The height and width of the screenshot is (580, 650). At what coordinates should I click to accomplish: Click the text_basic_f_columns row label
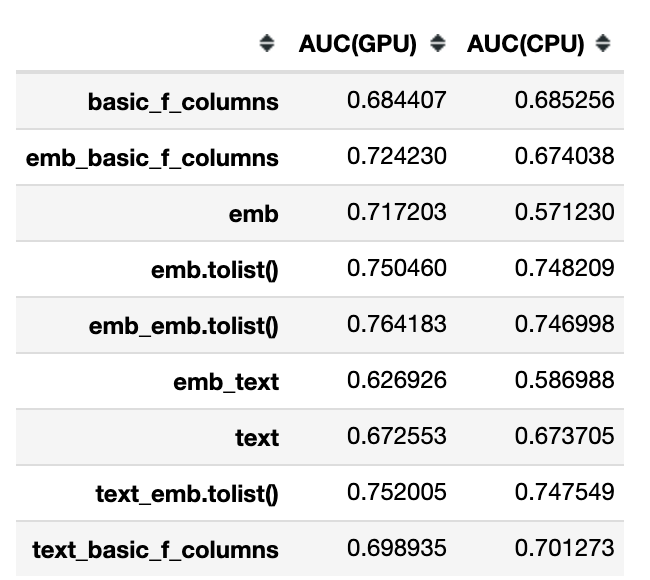[x=156, y=550]
